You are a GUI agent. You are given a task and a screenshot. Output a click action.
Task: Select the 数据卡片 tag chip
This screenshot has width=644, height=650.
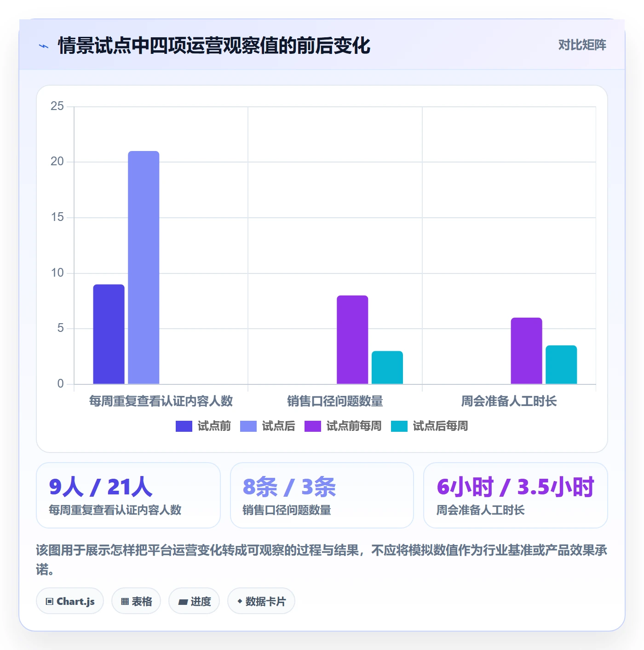261,601
